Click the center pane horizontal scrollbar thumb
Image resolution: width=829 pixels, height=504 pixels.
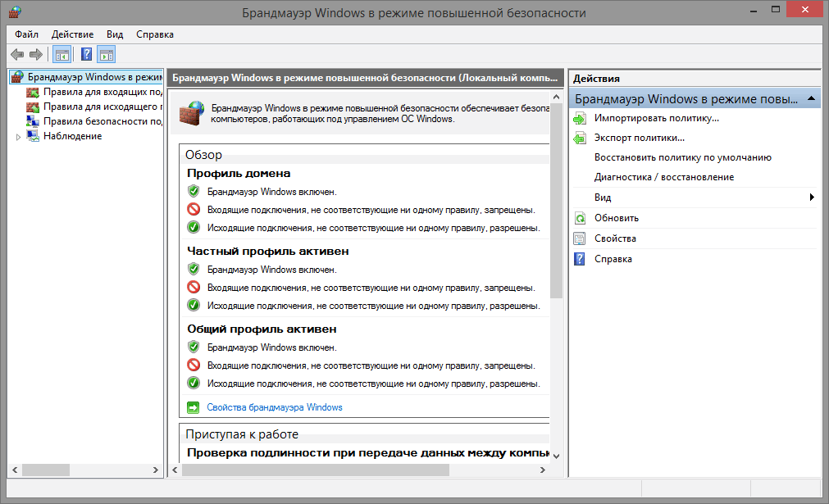pos(315,470)
